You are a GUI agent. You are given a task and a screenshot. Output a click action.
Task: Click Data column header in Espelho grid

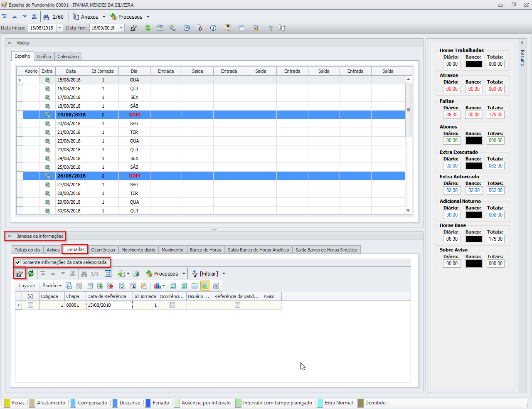(x=71, y=71)
